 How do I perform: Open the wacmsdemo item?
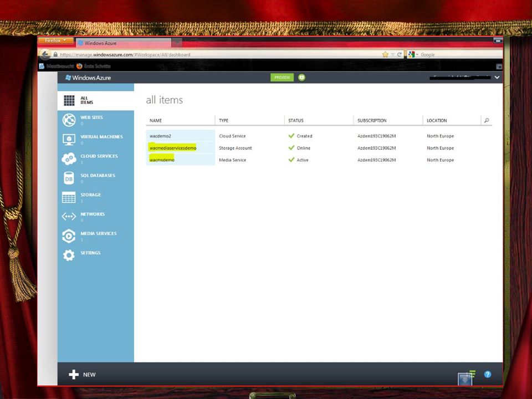pyautogui.click(x=162, y=160)
